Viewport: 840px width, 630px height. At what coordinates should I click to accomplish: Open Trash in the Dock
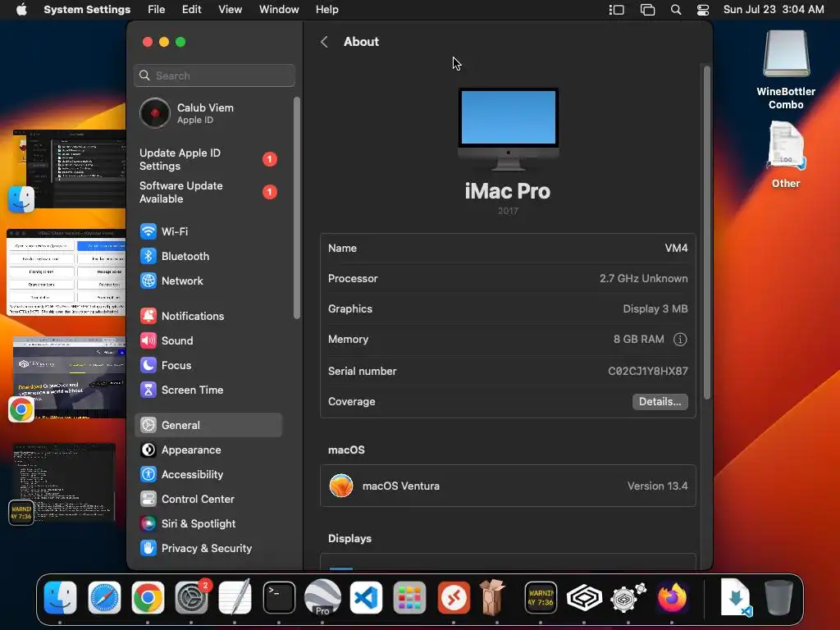[x=778, y=597]
